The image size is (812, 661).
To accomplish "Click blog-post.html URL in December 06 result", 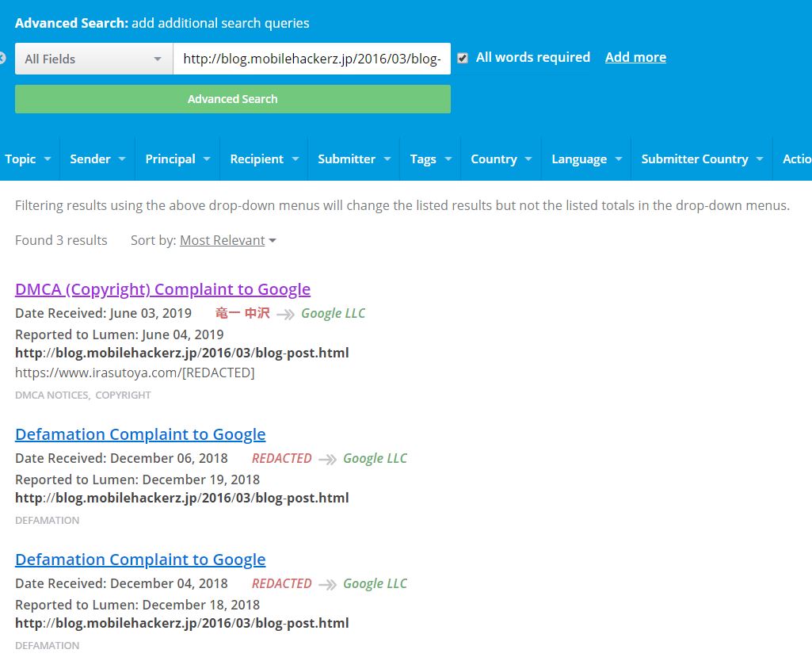I will (x=181, y=498).
